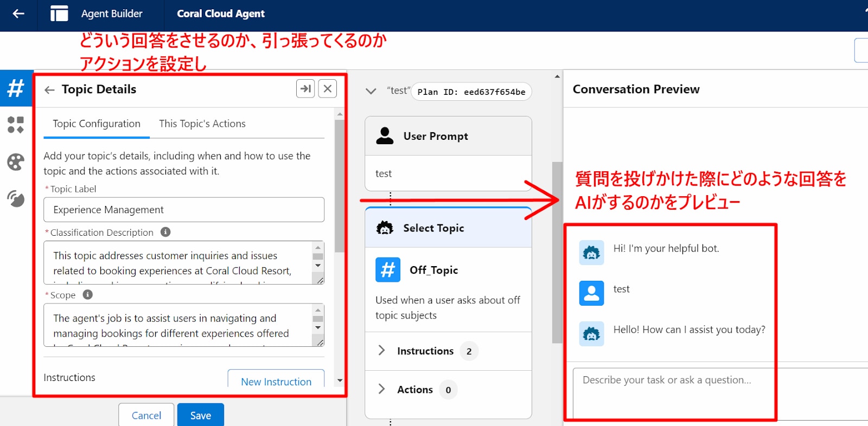Switch to This Topic's Actions tab
The height and width of the screenshot is (426, 868).
202,124
